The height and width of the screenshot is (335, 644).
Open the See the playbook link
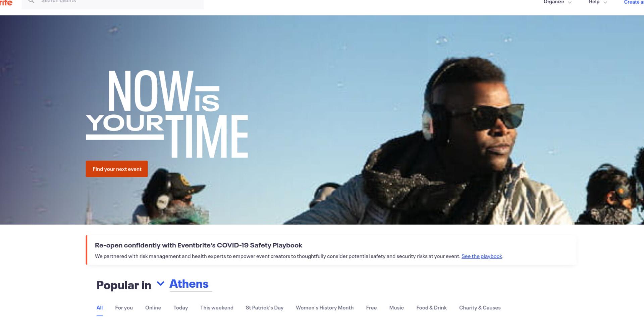pyautogui.click(x=482, y=256)
